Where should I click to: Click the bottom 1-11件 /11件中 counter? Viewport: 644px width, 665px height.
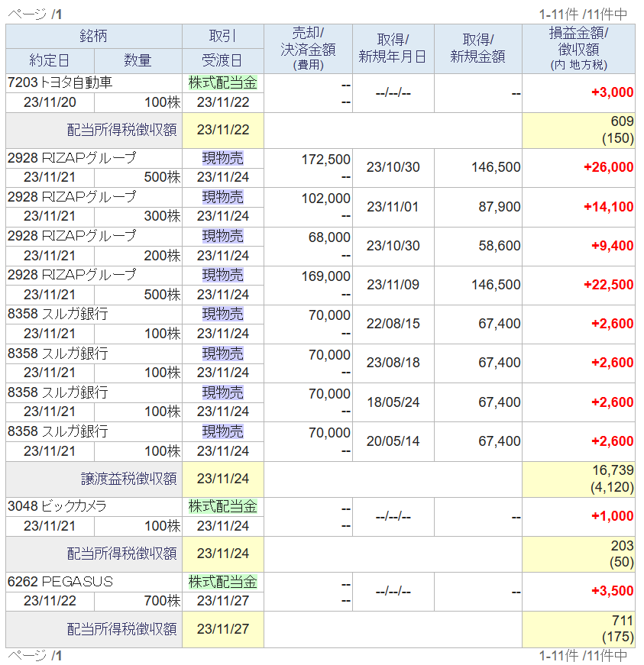pyautogui.click(x=583, y=656)
